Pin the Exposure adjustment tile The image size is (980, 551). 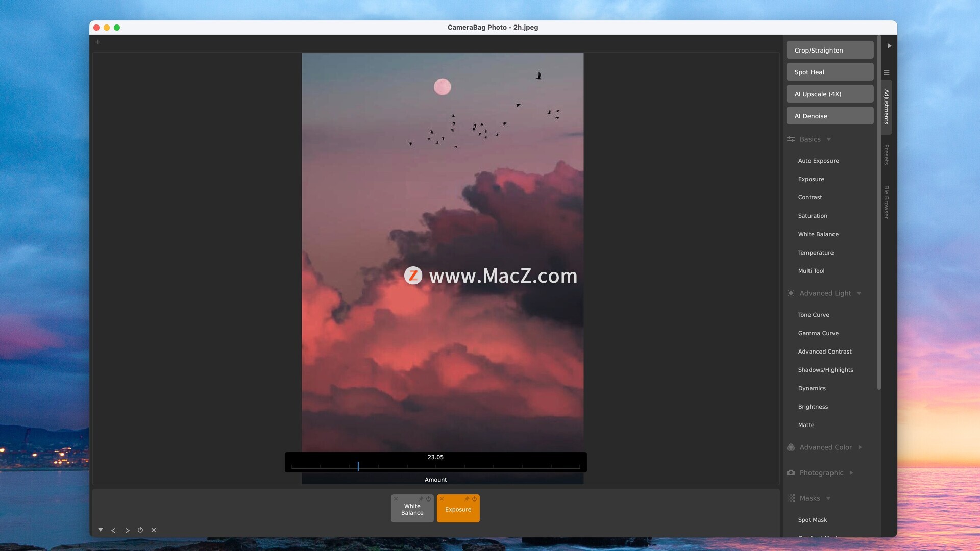467,499
